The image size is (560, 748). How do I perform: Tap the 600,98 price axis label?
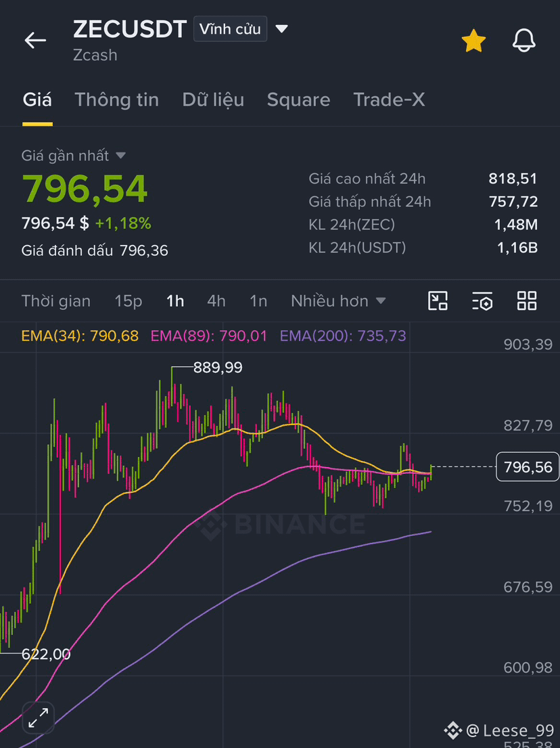coord(528,667)
